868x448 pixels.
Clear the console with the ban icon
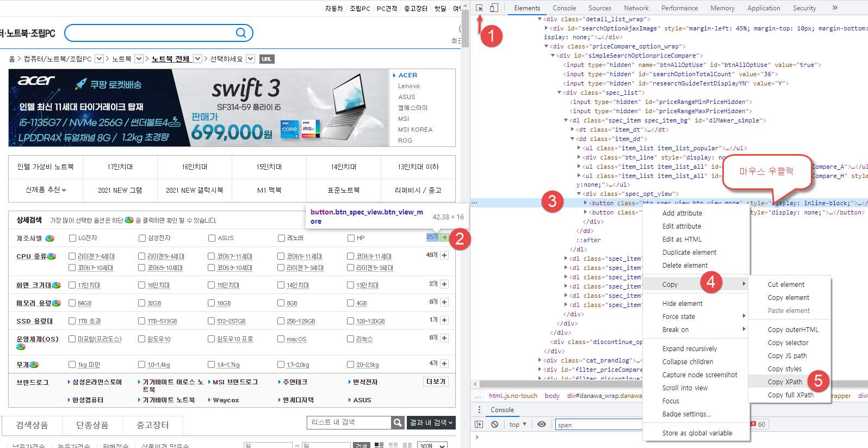(494, 425)
